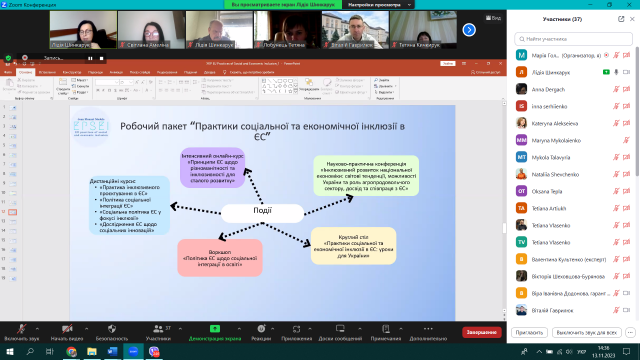This screenshot has width=640, height=360.
Task: Open the Вставка tab in PowerPoint
Action: click(47, 72)
